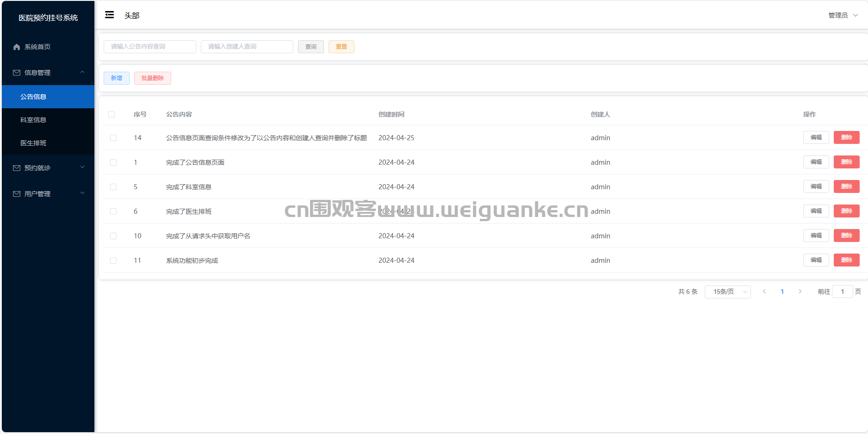This screenshot has width=868, height=434.
Task: Edit the 系统功能初步完成 row
Action: tap(816, 260)
